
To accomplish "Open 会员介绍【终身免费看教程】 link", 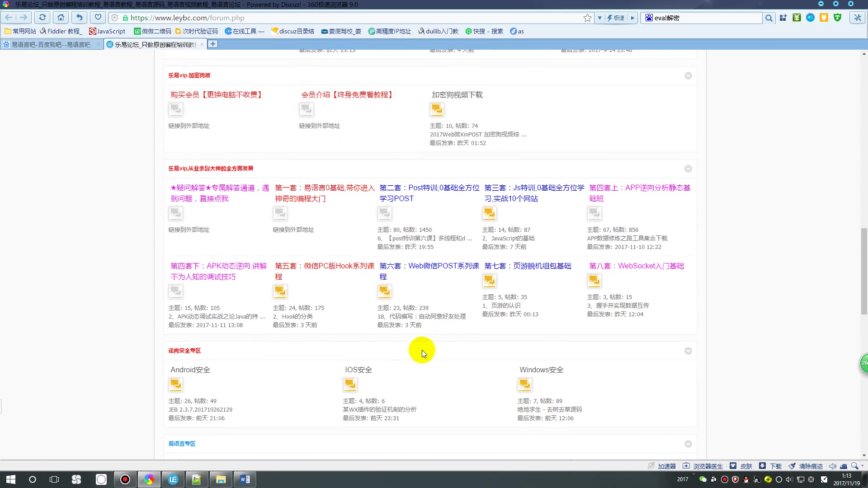I will point(348,95).
